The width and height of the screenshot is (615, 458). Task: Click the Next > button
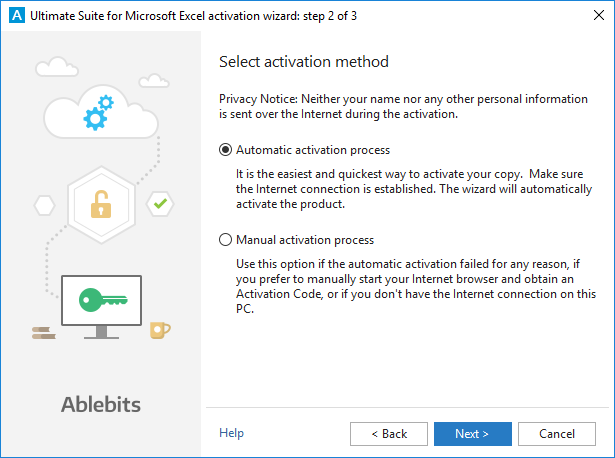tap(473, 434)
